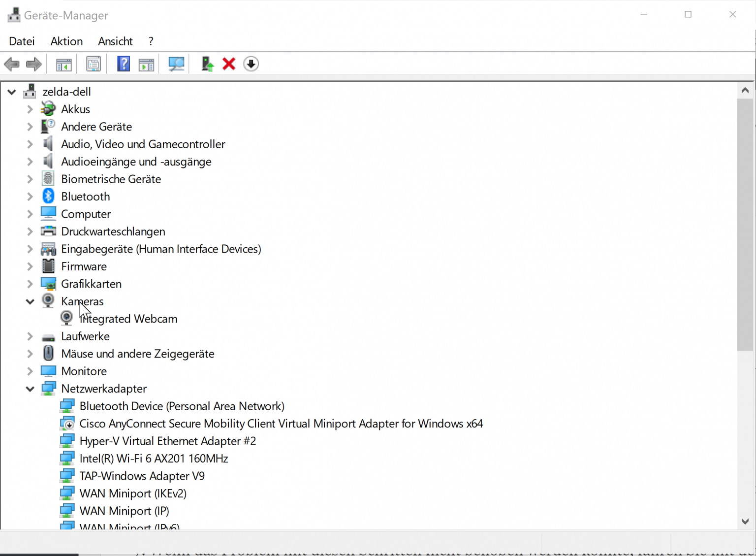
Task: Select the TAP-Windows Adapter V9 entry
Action: coord(142,476)
